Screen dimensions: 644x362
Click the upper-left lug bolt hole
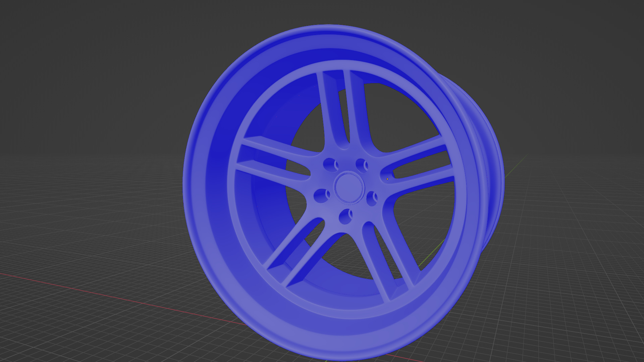[x=331, y=165]
